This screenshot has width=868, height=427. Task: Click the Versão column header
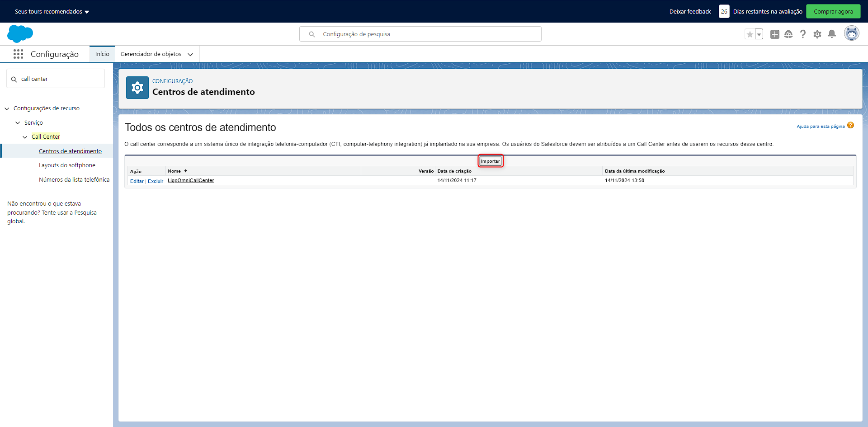[426, 171]
